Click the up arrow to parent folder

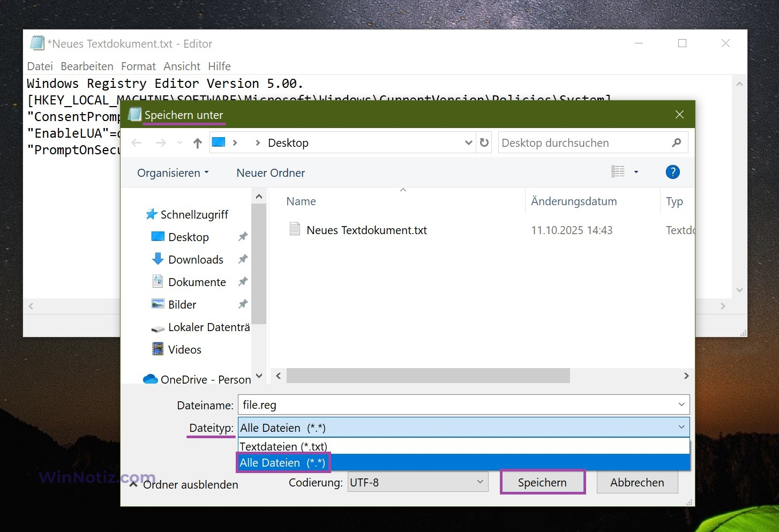(198, 143)
